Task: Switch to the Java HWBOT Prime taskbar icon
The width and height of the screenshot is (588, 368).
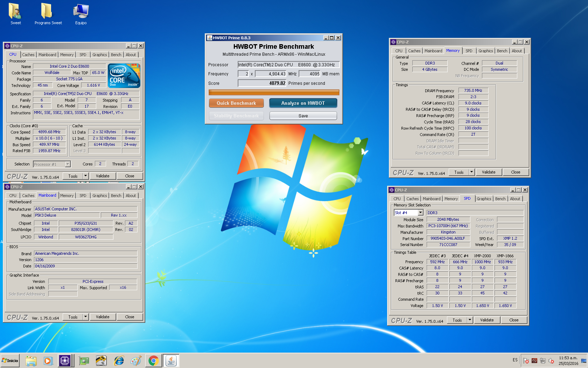Action: click(x=171, y=361)
